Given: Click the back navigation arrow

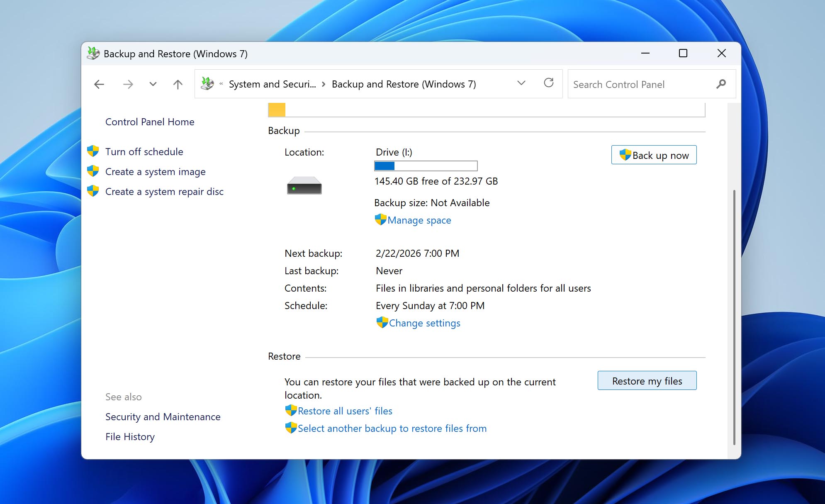Looking at the screenshot, I should click(99, 84).
